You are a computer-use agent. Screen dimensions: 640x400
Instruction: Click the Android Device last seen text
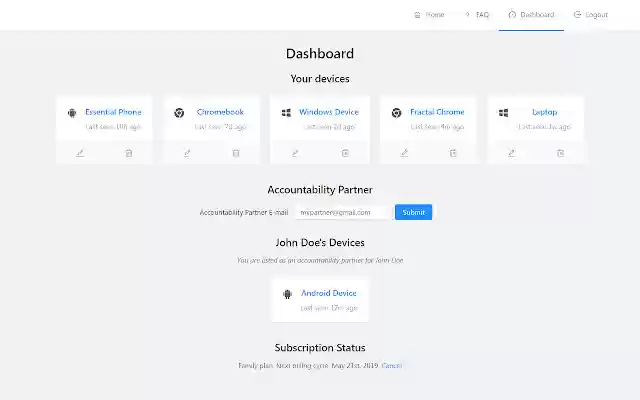click(329, 308)
